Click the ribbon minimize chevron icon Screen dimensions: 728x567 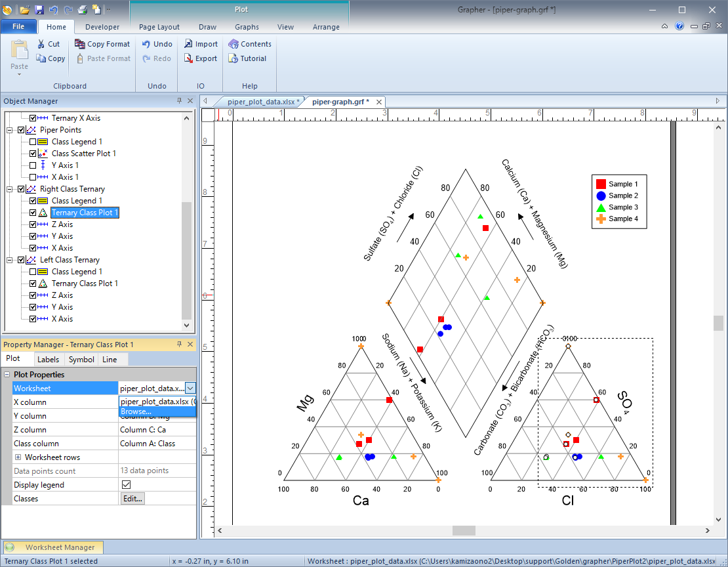(x=665, y=26)
